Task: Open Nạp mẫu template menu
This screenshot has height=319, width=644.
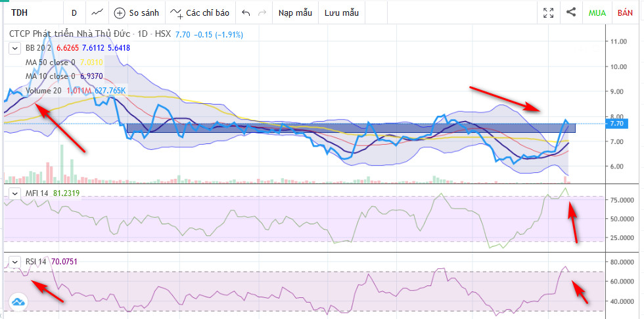Action: coord(295,12)
